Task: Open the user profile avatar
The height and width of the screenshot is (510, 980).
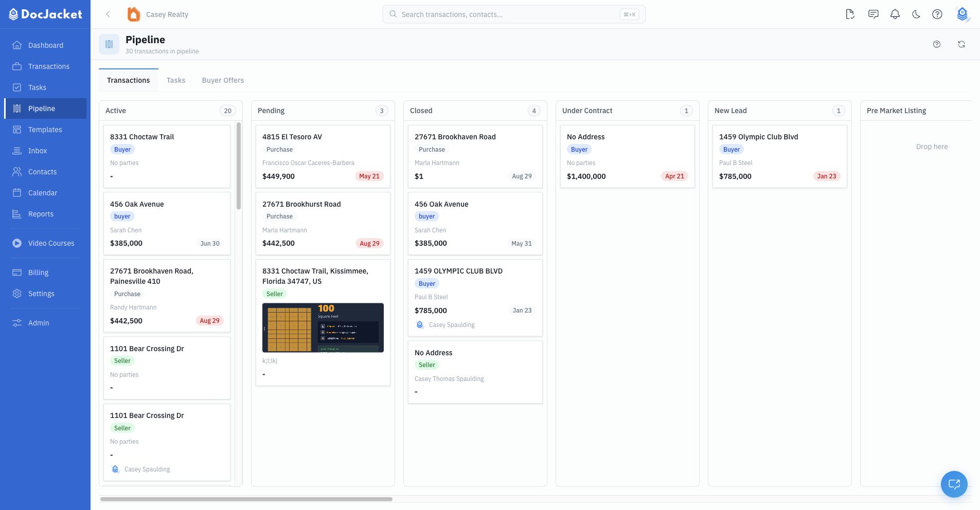Action: 963,14
